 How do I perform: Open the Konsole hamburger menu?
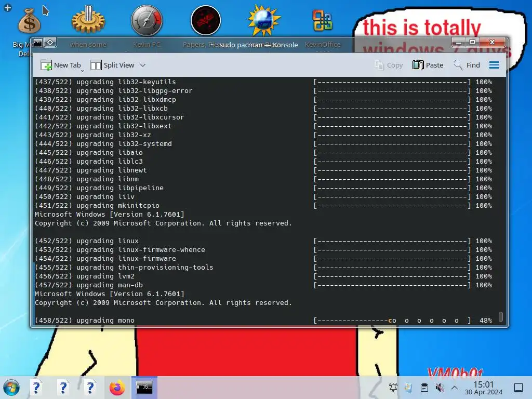(494, 65)
